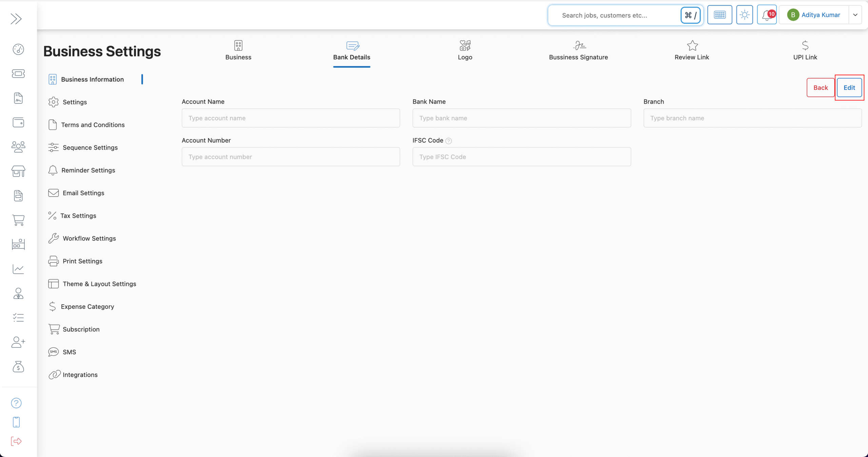Open Reminder Settings menu item
This screenshot has height=457, width=868.
82,170
